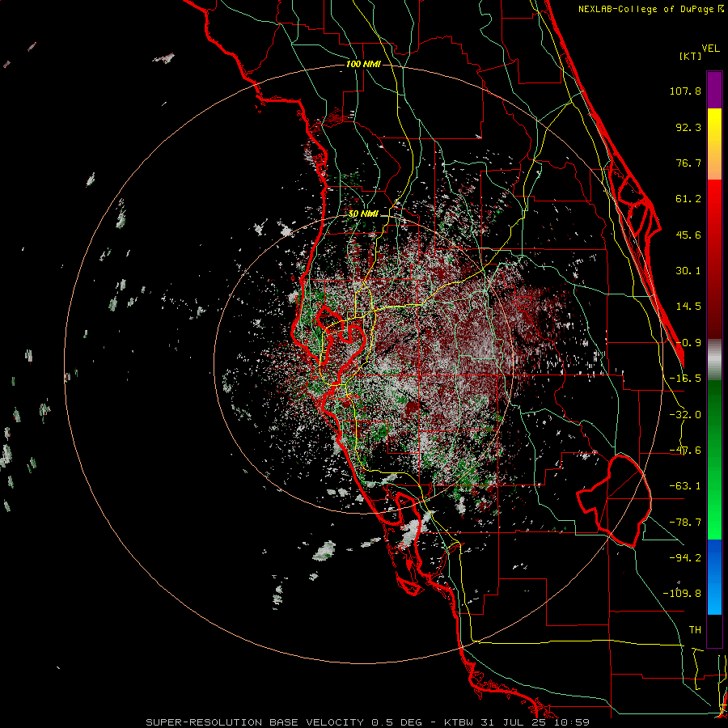Click the -109.8 velocity scale value

(682, 594)
